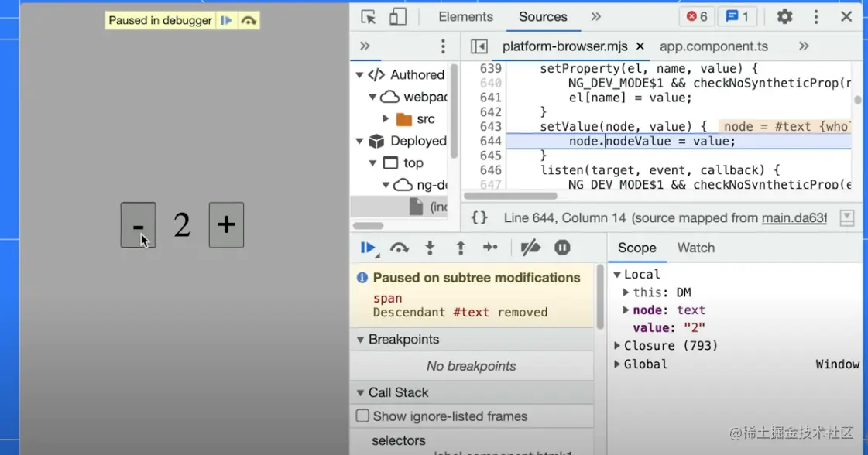Viewport: 868px width, 455px height.
Task: Collapse the webpack cloud node
Action: [372, 97]
